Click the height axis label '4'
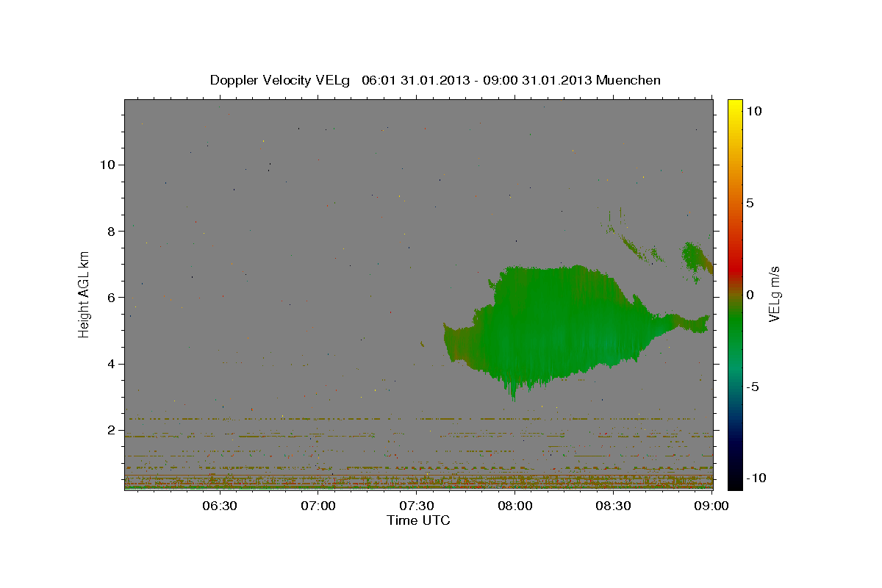Viewport: 882px width, 588px height. [x=112, y=364]
